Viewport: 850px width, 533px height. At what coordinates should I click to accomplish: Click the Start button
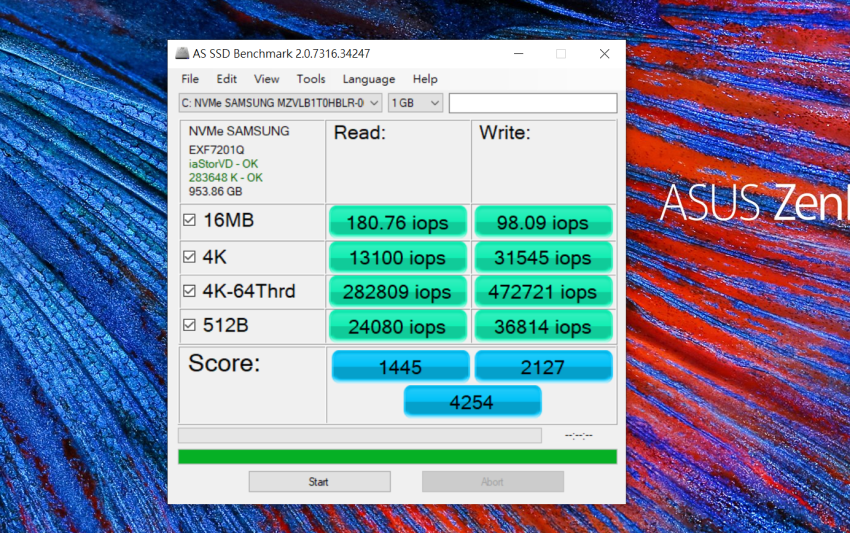319,481
